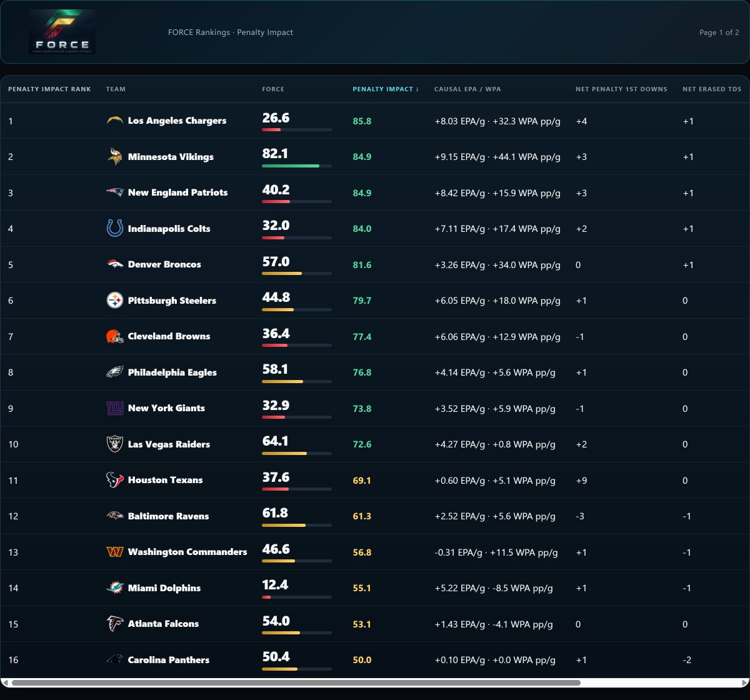The image size is (750, 700).
Task: Click the Page 1 of 2 indicator
Action: click(x=719, y=32)
